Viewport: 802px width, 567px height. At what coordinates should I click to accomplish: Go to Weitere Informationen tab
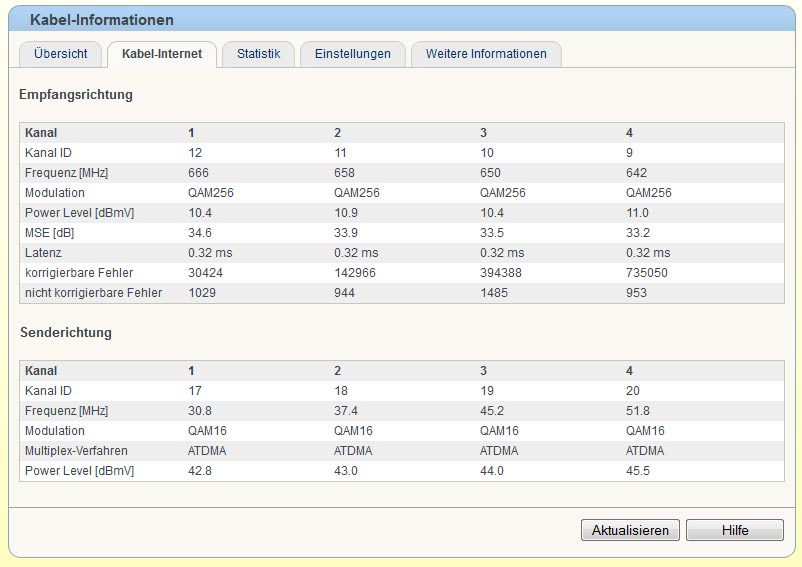(486, 54)
